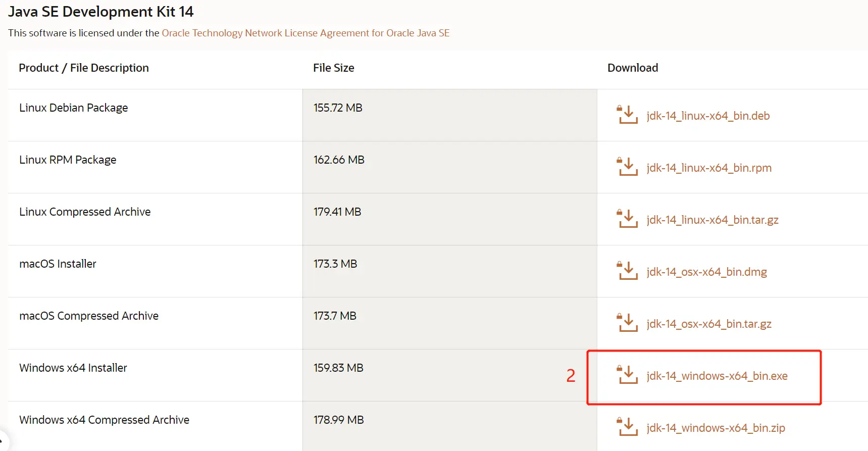This screenshot has height=451, width=868.
Task: Select the macOS Compressed Archive row text
Action: (x=89, y=316)
